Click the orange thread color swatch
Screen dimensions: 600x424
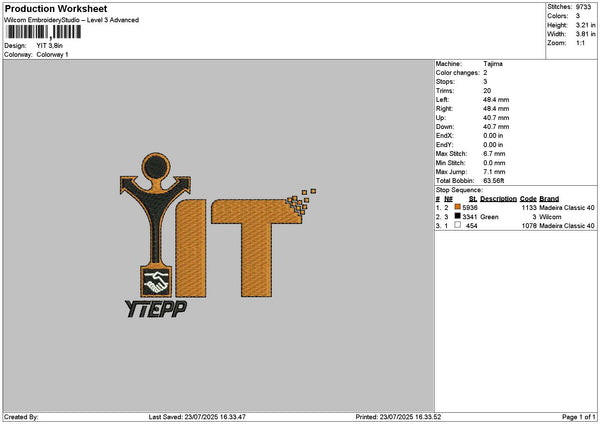457,207
